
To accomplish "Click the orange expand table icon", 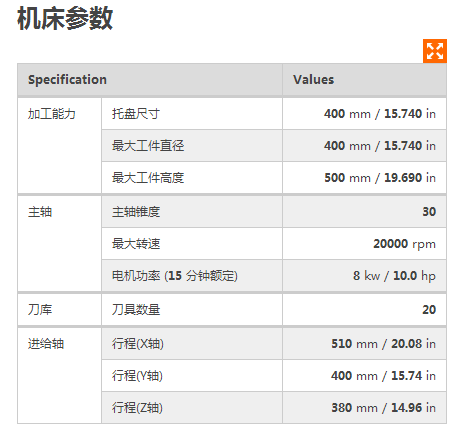I will [x=435, y=51].
